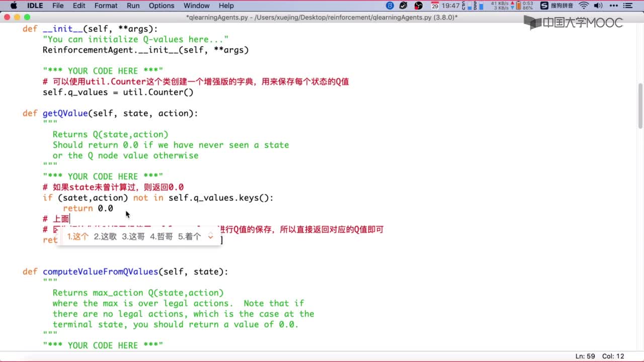Select IME candidate 4 哲哥
This screenshot has height=362, width=644.
point(162,236)
